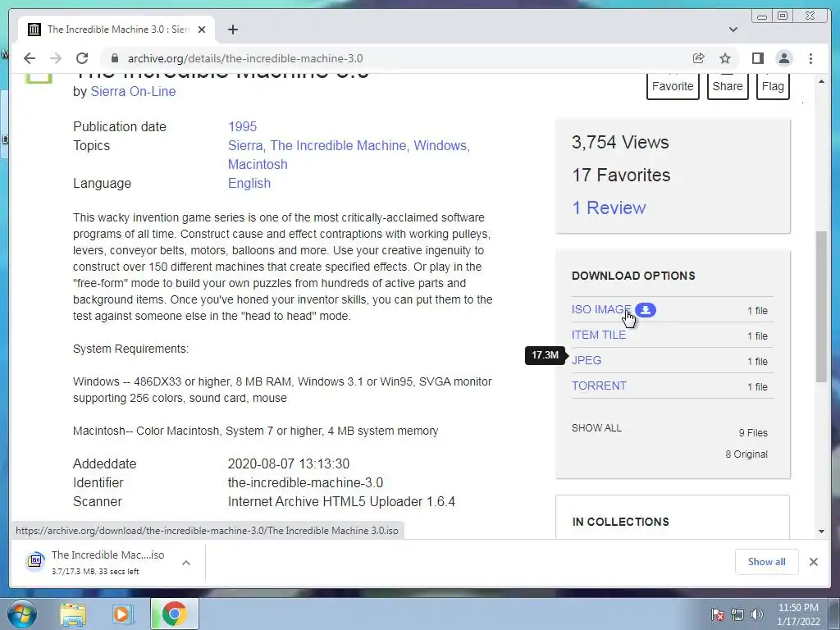Image resolution: width=840 pixels, height=630 pixels.
Task: Open Windows Explorer from the taskbar
Action: pos(73,614)
